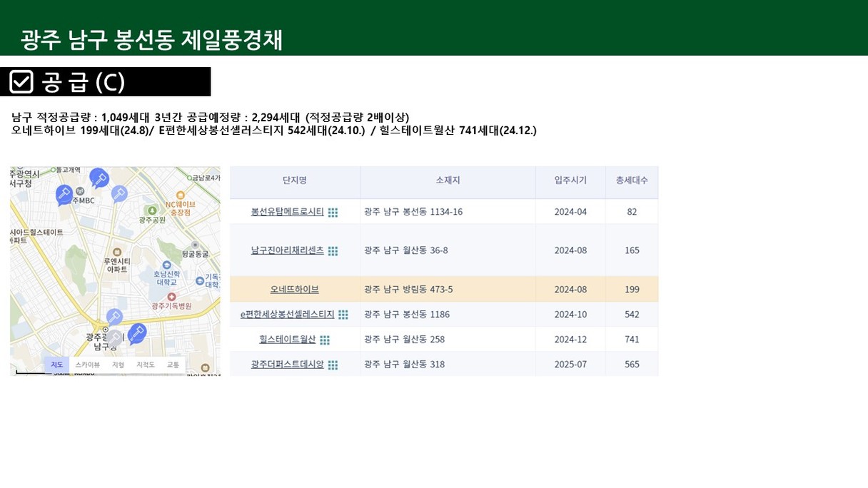
Task: Click move-in date 2024-12
Action: (x=571, y=340)
